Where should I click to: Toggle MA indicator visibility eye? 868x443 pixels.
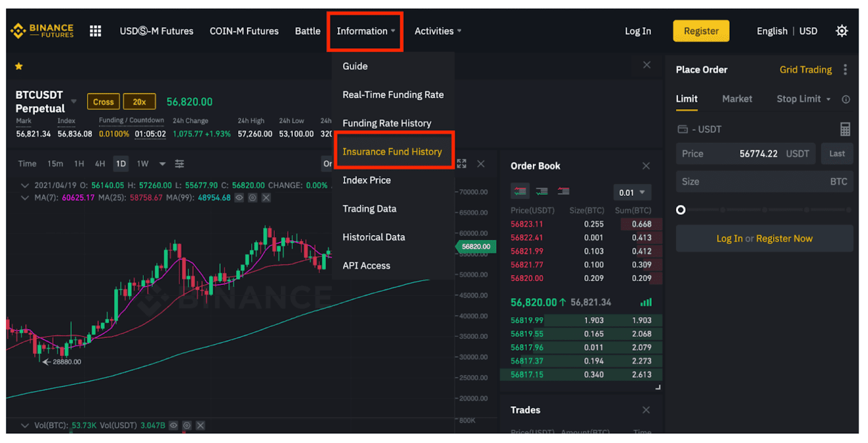(239, 198)
